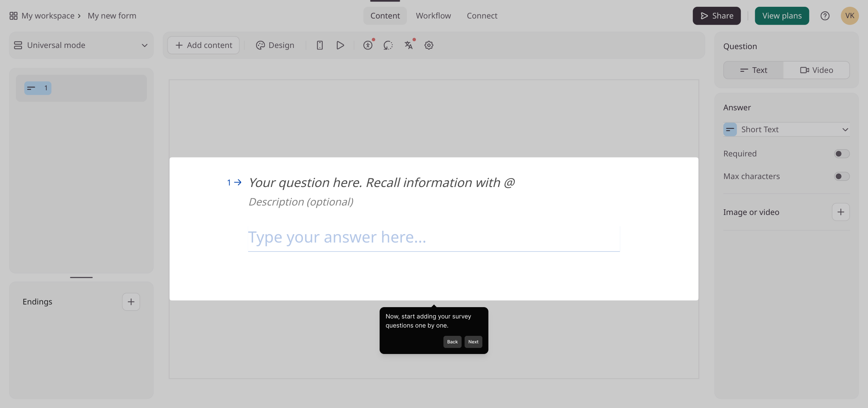Click the play preview icon
868x408 pixels.
tap(340, 45)
